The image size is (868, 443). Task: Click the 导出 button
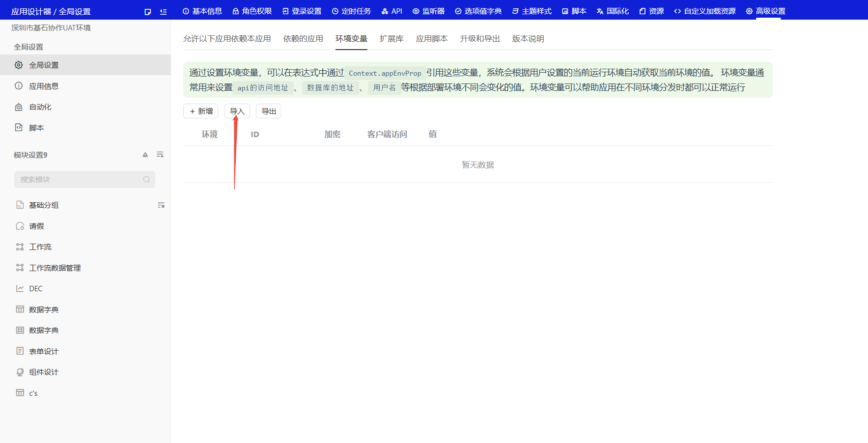(x=269, y=111)
